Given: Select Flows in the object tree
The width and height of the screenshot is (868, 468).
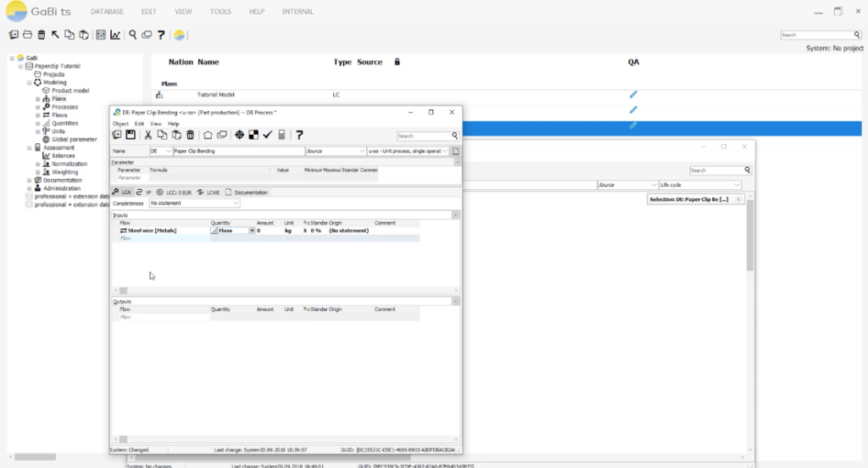Looking at the screenshot, I should click(59, 115).
